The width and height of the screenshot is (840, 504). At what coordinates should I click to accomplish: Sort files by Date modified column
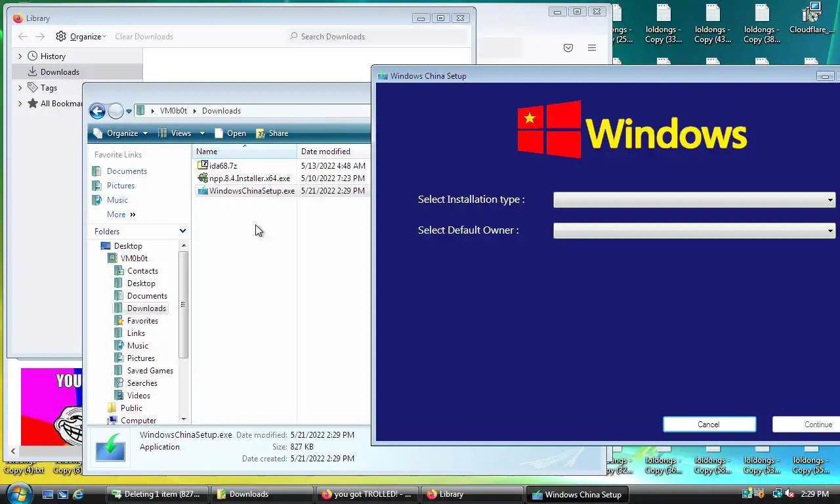(334, 152)
